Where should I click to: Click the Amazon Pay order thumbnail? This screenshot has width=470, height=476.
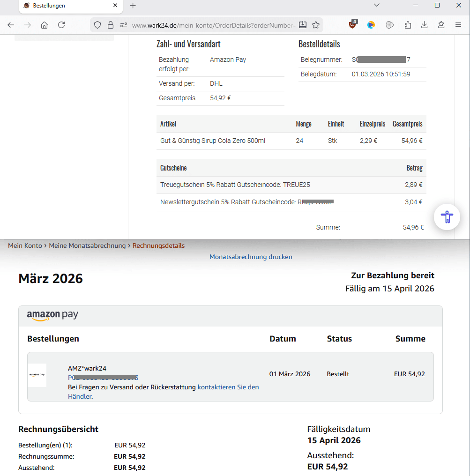tap(37, 375)
